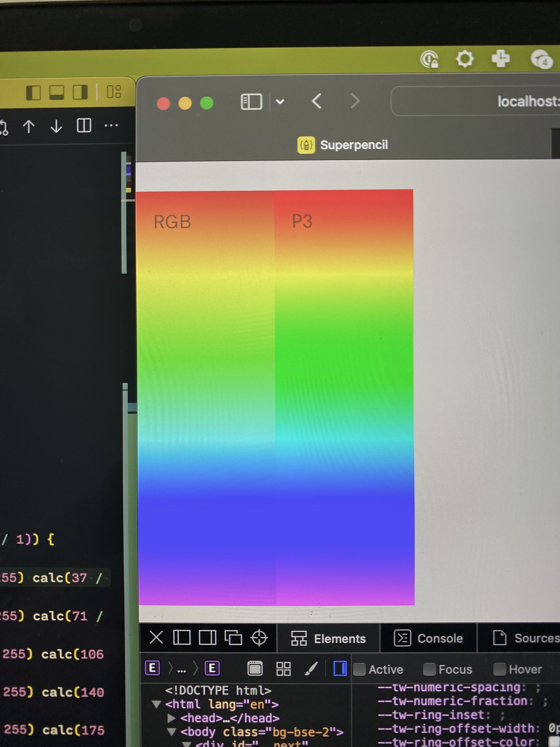Enable the Hover pseudo-class checkbox
The width and height of the screenshot is (560, 747).
pyautogui.click(x=500, y=669)
